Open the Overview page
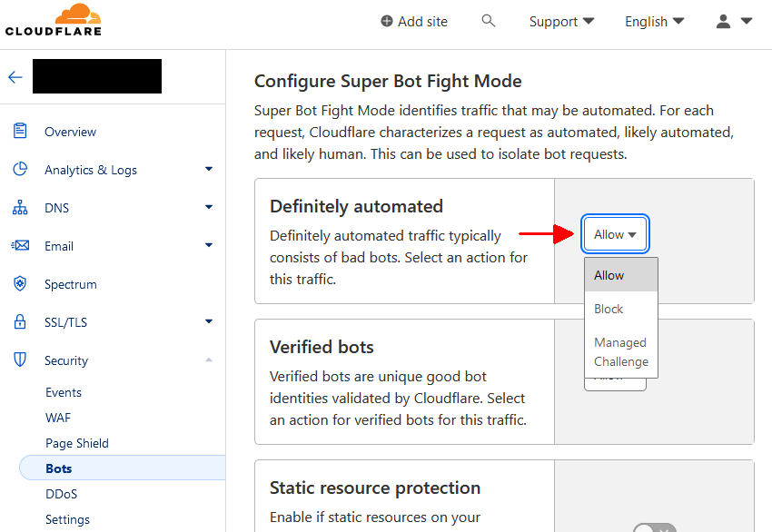 point(70,132)
